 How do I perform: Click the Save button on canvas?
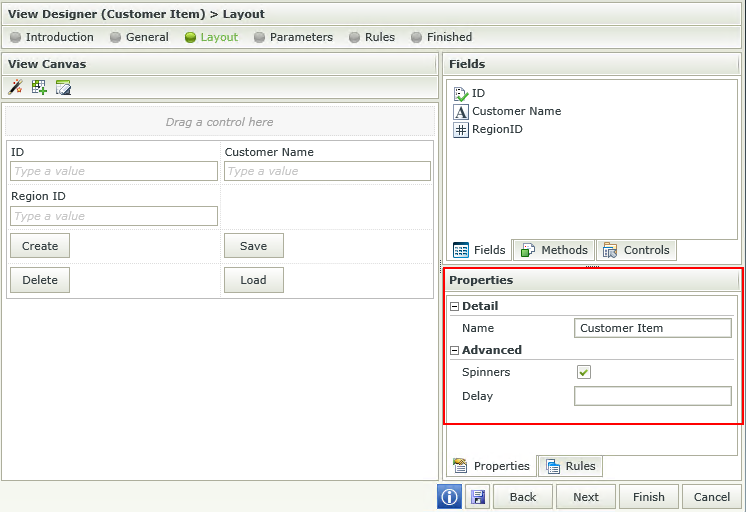pyautogui.click(x=254, y=246)
